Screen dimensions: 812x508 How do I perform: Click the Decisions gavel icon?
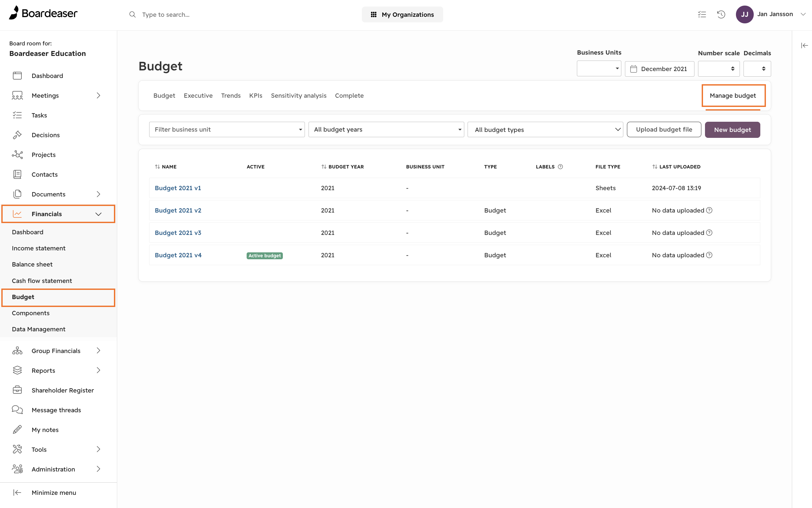click(x=17, y=135)
